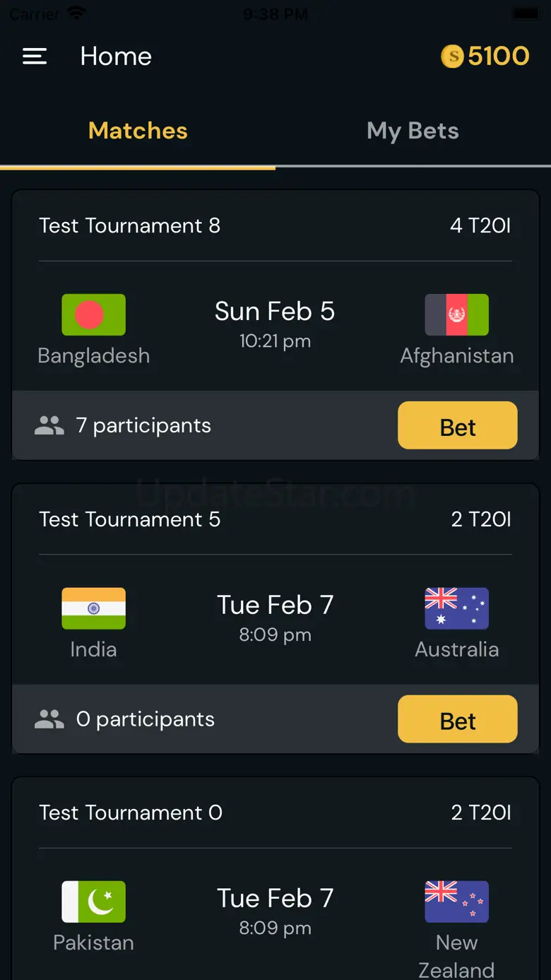The width and height of the screenshot is (551, 980).
Task: Tap the New Zealand flag icon
Action: click(x=456, y=902)
